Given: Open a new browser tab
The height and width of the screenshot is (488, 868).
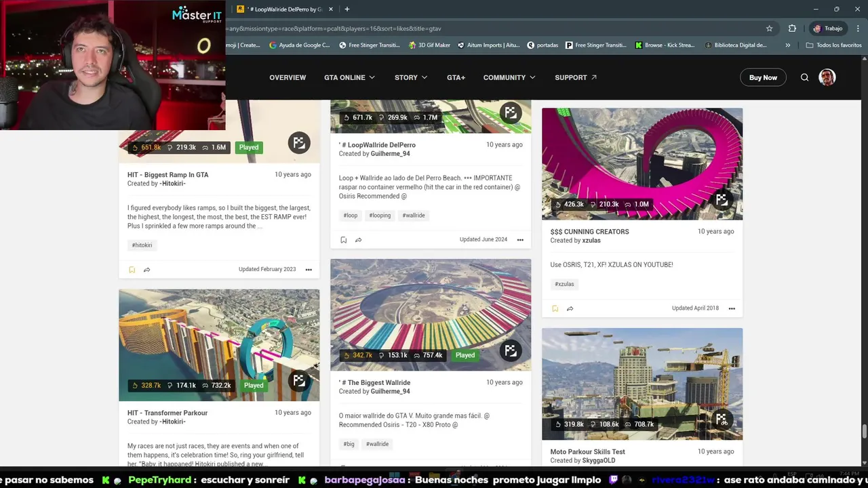Looking at the screenshot, I should click(347, 9).
